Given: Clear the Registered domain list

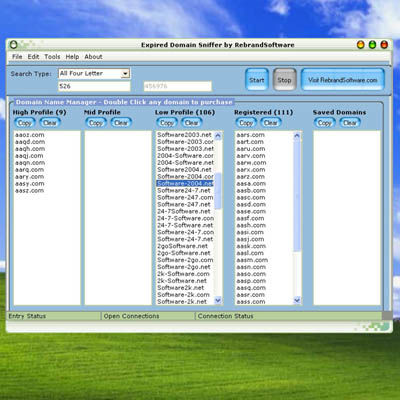Looking at the screenshot, I should pyautogui.click(x=271, y=123).
